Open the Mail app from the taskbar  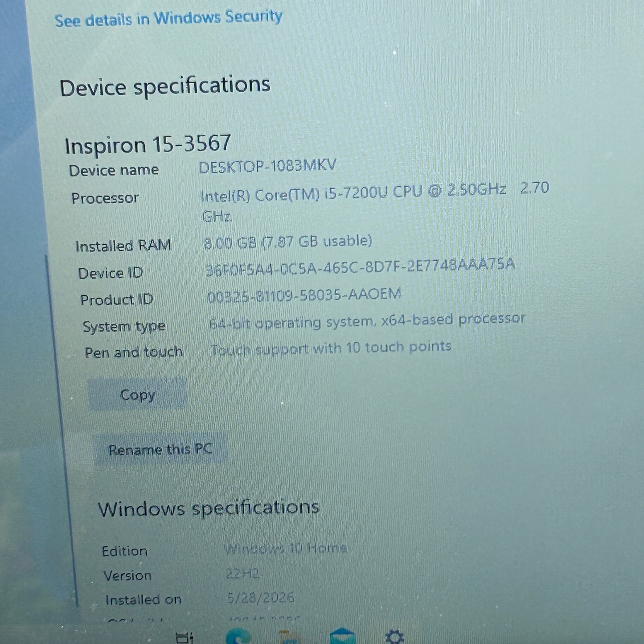[x=342, y=636]
